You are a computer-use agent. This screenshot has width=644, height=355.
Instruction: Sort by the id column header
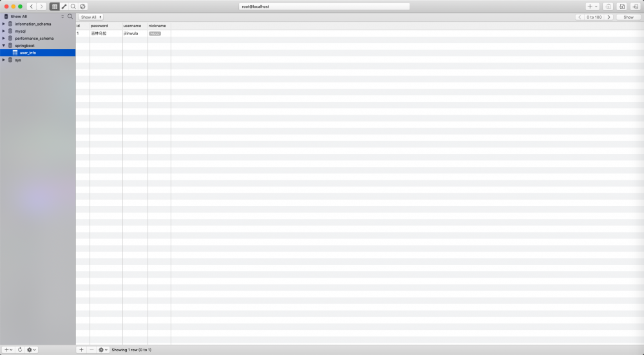pyautogui.click(x=82, y=26)
